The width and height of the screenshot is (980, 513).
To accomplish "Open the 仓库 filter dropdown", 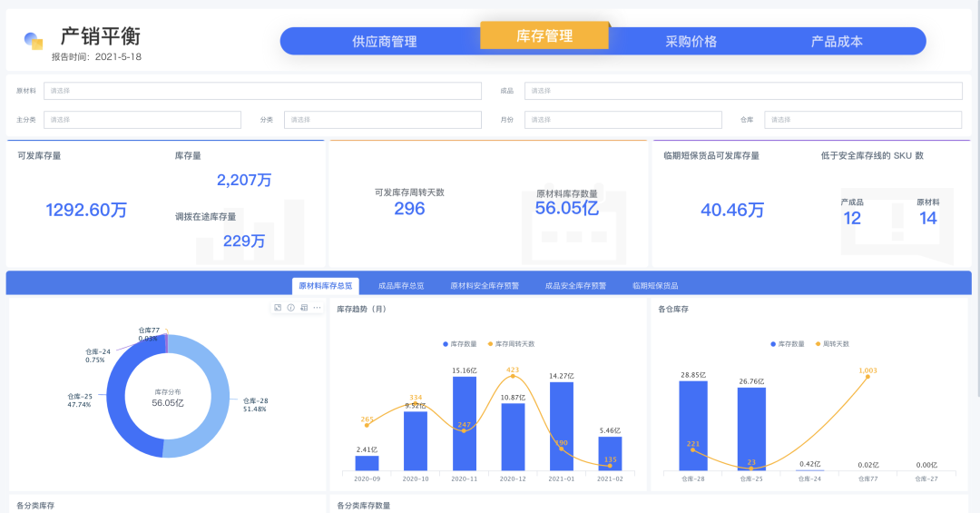I will [x=863, y=120].
